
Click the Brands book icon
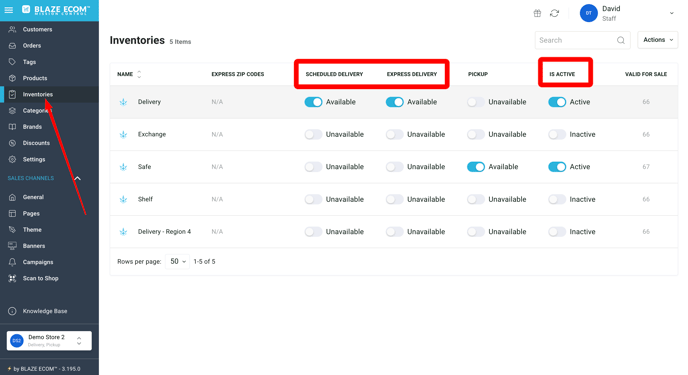[x=12, y=127]
